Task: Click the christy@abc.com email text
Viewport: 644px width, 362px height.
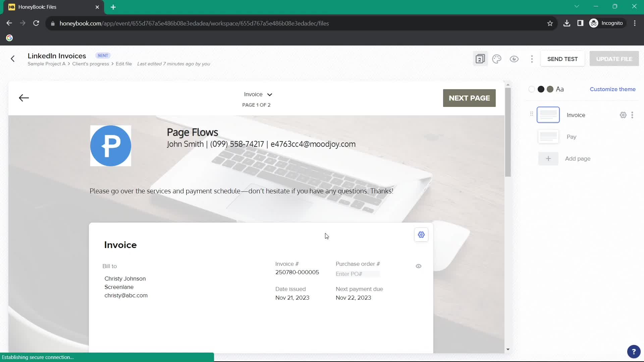Action: (126, 295)
